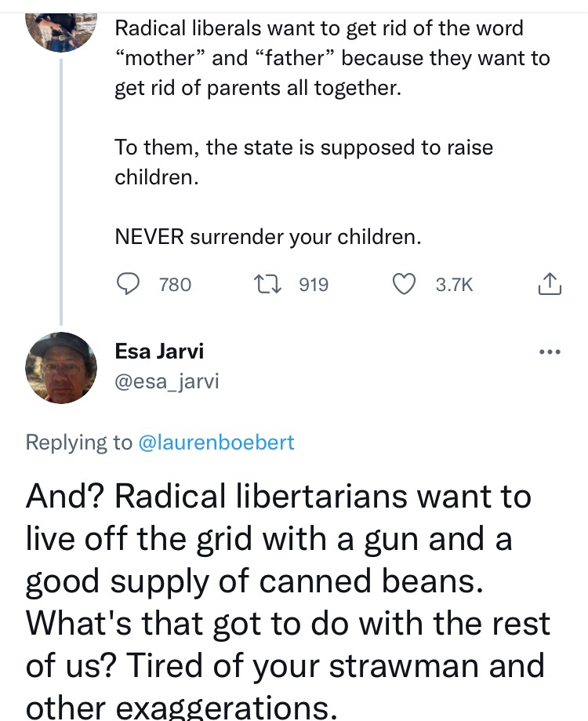Click the 3.7K likes count
Screen dimensions: 588x721
[x=454, y=285]
